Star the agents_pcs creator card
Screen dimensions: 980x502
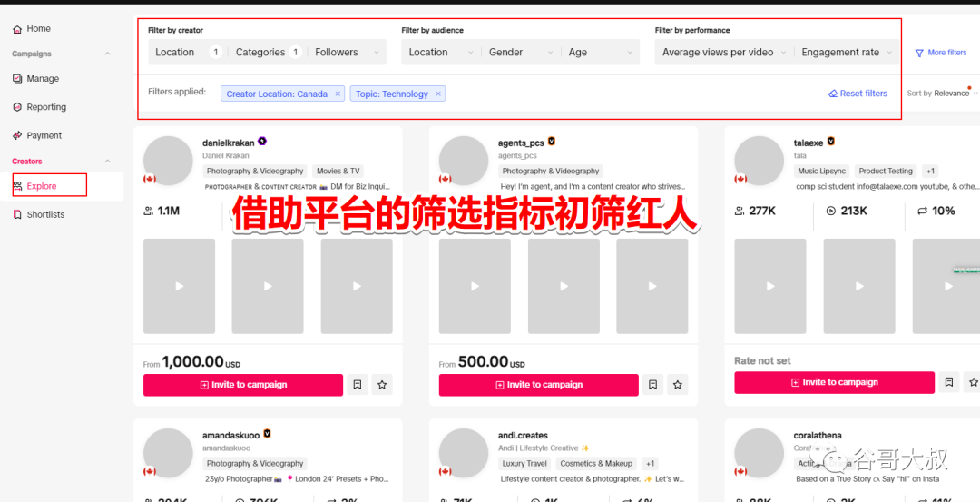pos(678,385)
